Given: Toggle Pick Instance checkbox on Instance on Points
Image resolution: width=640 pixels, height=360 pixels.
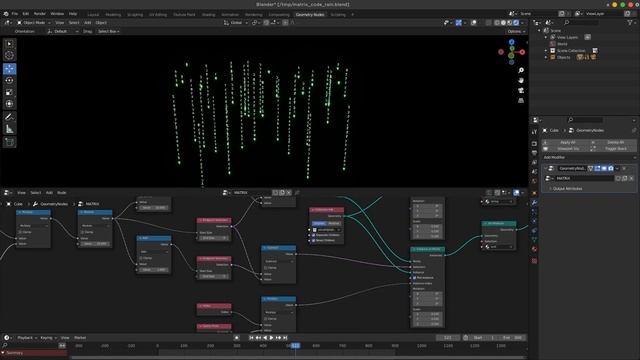Looking at the screenshot, I should coord(414,278).
